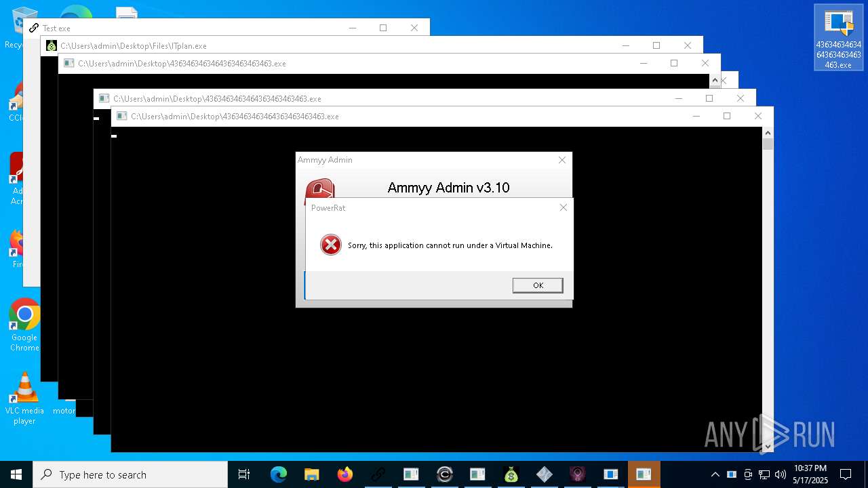Minimize the ITplan.exe window
Viewport: 868px width, 488px height.
(625, 45)
